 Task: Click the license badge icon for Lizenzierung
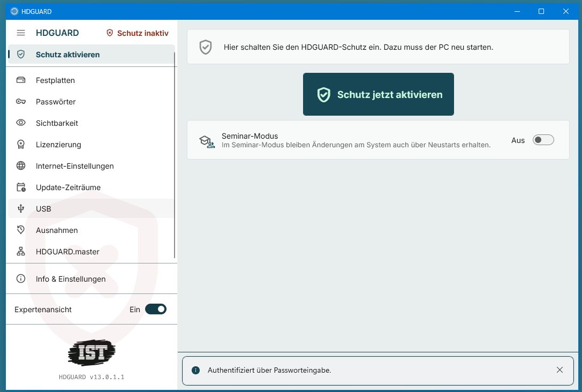21,145
